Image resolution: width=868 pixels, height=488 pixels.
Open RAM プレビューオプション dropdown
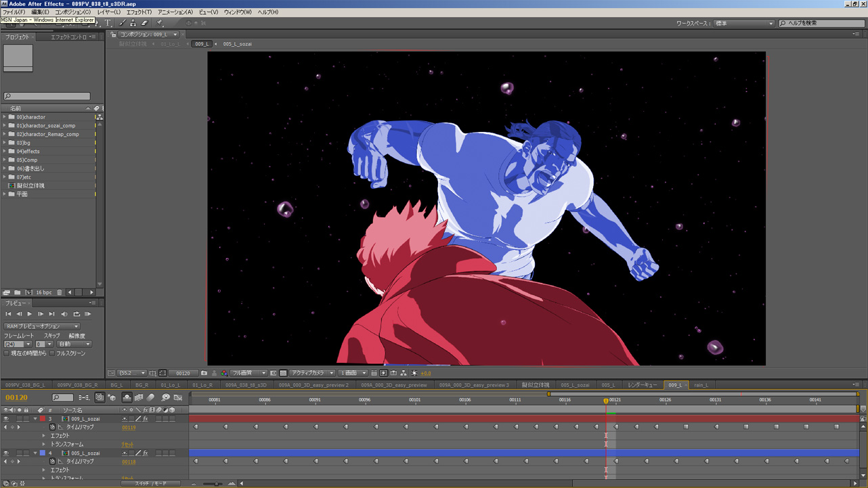[42, 326]
